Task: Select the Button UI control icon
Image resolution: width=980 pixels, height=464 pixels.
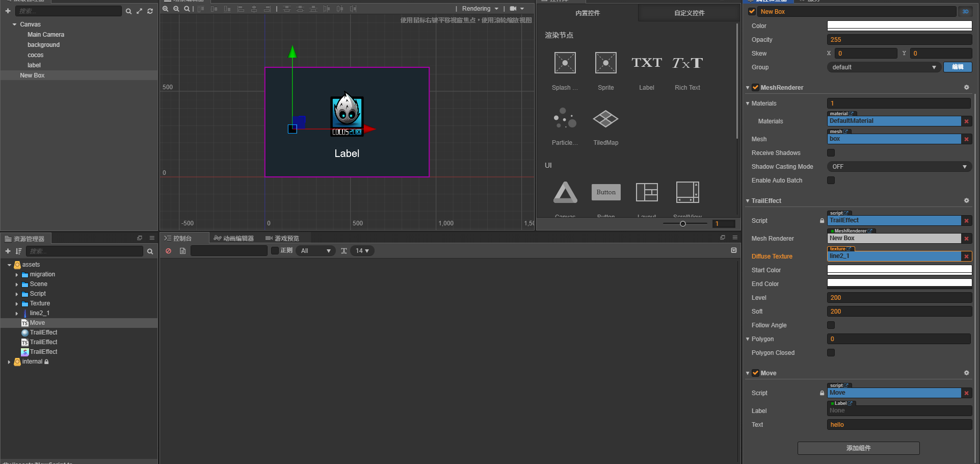Action: pos(606,192)
